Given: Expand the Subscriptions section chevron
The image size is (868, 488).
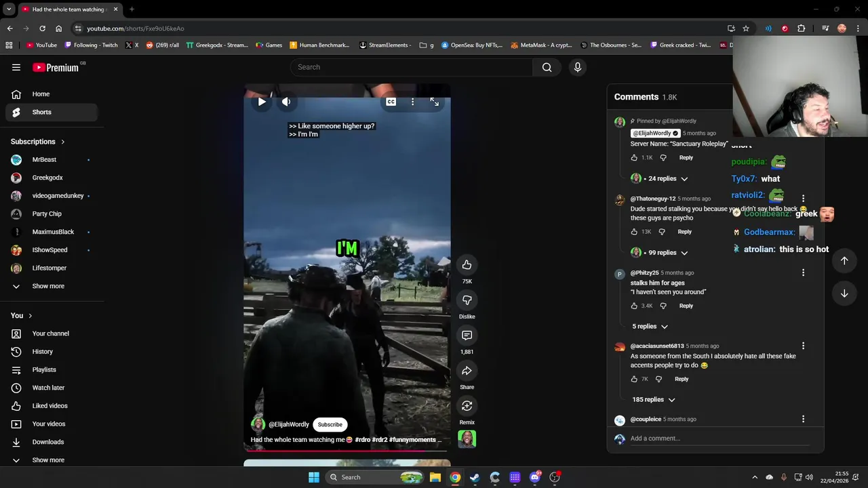Looking at the screenshot, I should pos(62,142).
